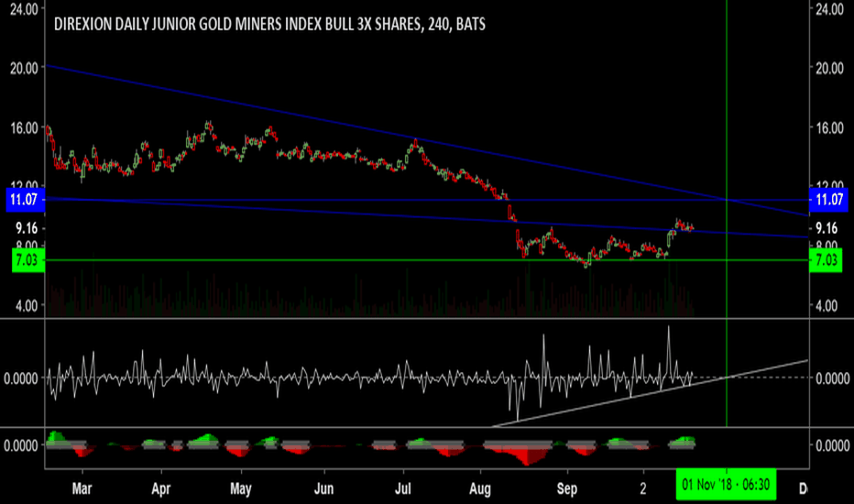Click the 16.00 label on left price scale
Image resolution: width=854 pixels, height=504 pixels.
[24, 128]
